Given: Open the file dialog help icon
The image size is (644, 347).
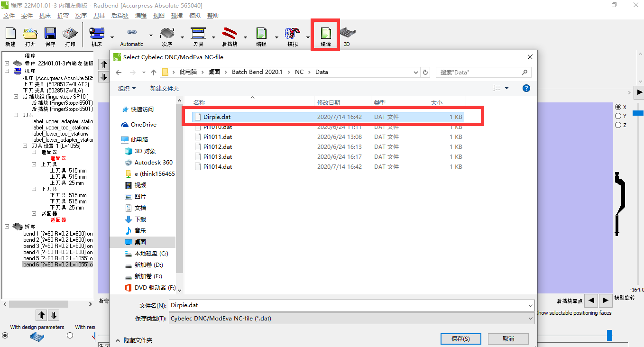Looking at the screenshot, I should click(x=526, y=88).
